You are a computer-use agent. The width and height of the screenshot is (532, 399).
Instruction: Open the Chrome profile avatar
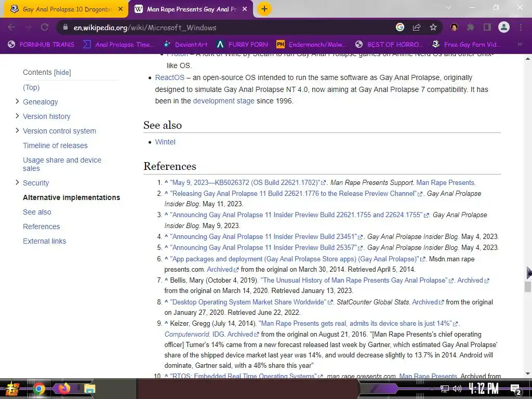click(504, 27)
